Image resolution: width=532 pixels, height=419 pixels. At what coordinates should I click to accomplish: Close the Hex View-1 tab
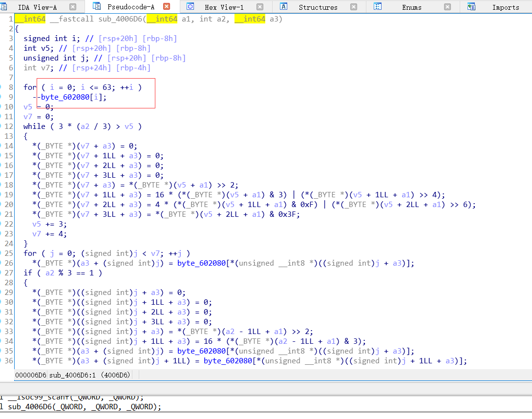(260, 7)
